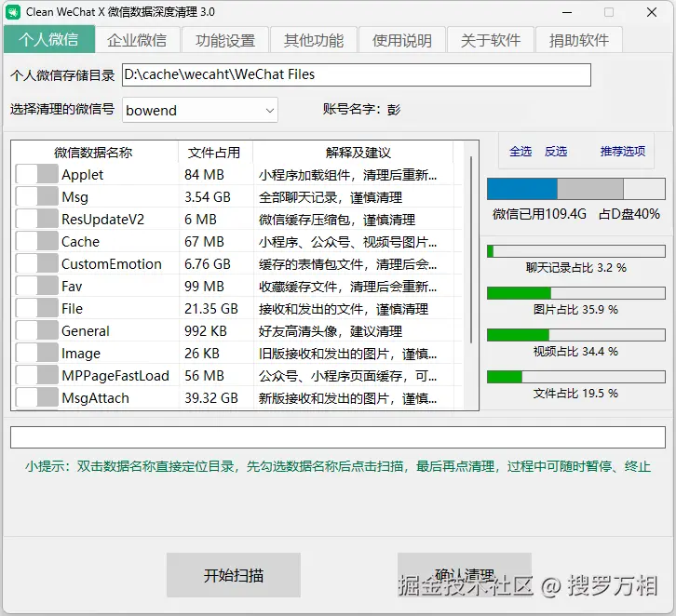
Task: Select the MsgAttach data name
Action: tap(95, 397)
